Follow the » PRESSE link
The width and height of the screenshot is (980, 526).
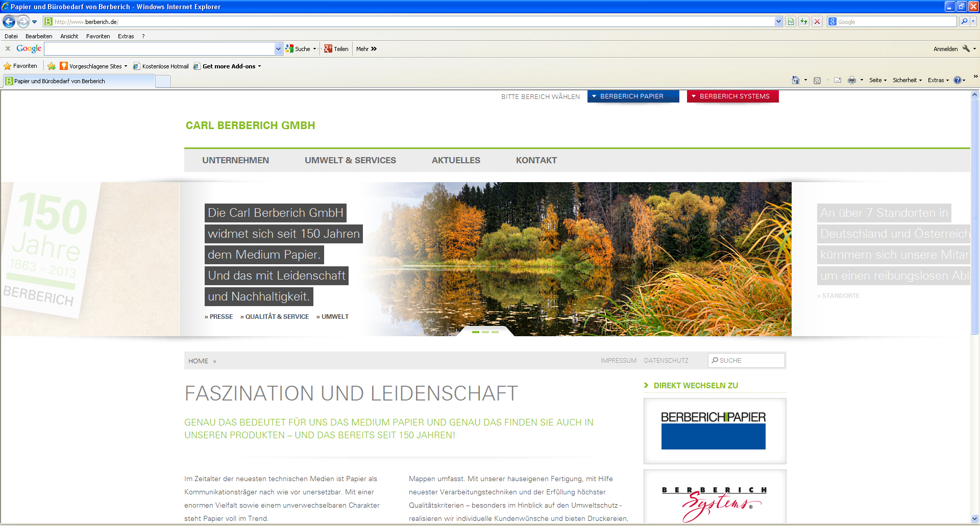(x=218, y=317)
